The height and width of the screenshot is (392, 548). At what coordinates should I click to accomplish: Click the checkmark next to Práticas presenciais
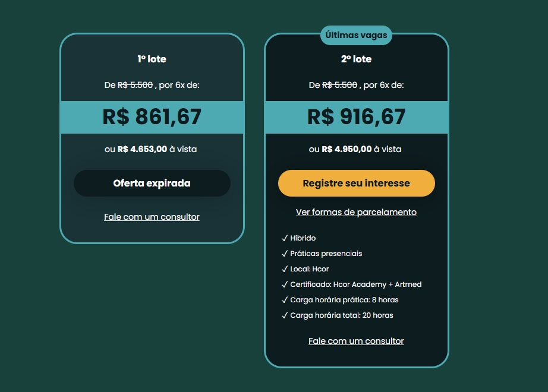pos(285,253)
